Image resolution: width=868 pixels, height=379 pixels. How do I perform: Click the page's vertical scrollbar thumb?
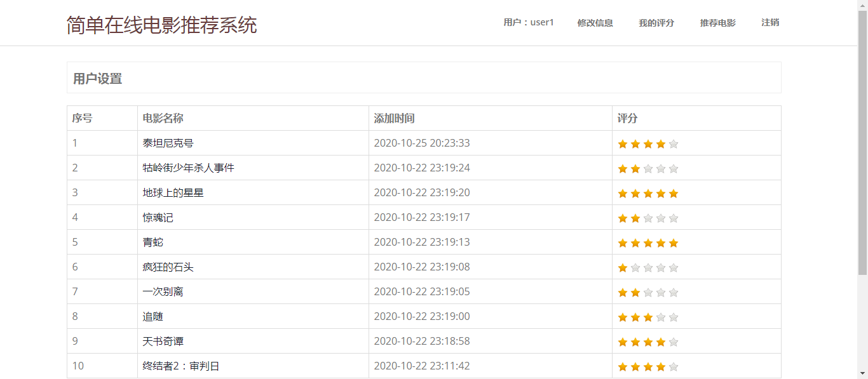pyautogui.click(x=862, y=143)
